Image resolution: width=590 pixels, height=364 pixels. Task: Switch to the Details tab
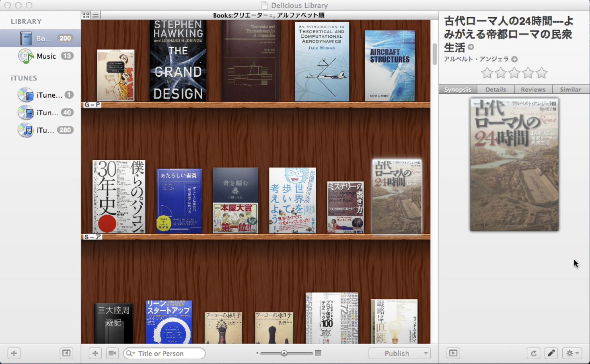tap(496, 89)
